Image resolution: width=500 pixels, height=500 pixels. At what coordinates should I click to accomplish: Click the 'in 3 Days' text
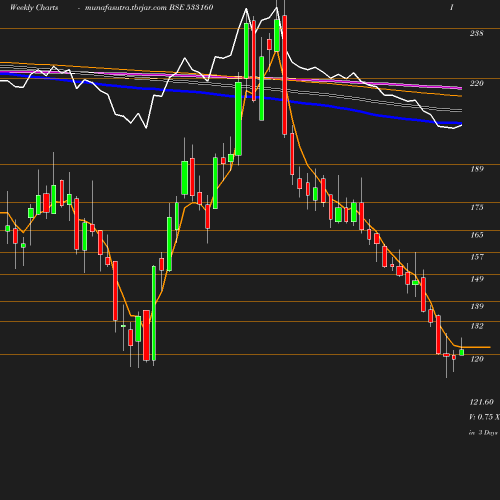[x=483, y=433]
